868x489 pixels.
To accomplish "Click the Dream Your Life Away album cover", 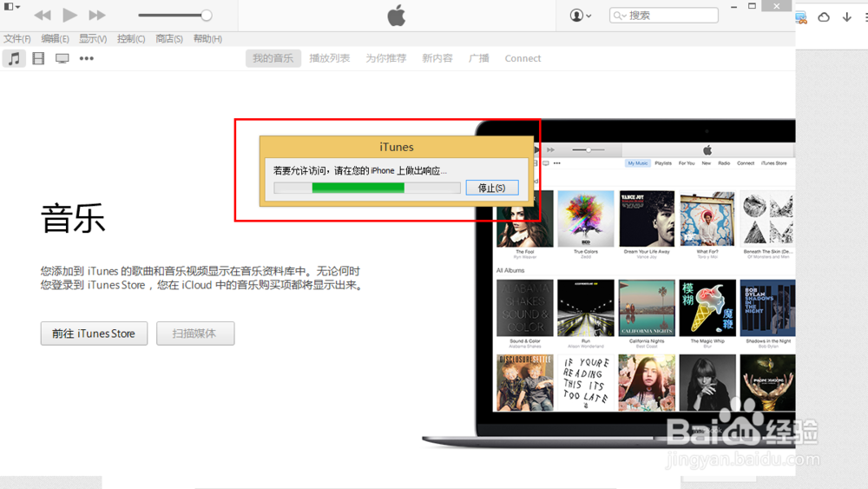I will pyautogui.click(x=647, y=219).
